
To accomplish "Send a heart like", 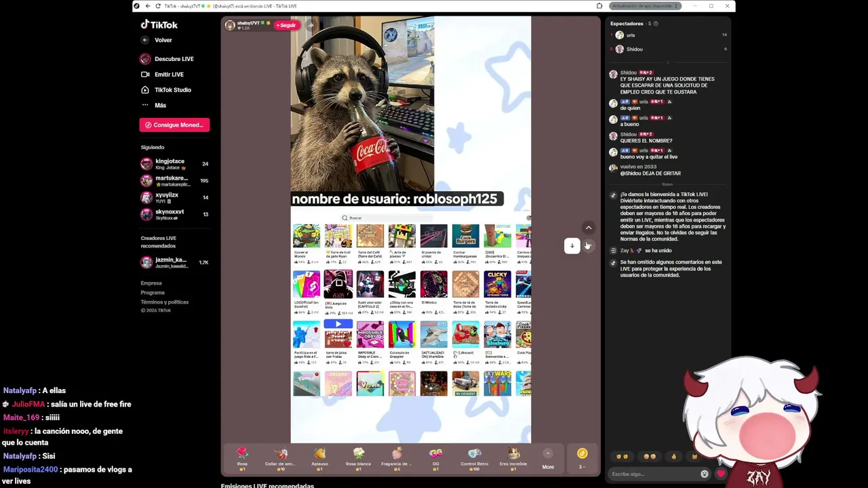I will [x=721, y=474].
